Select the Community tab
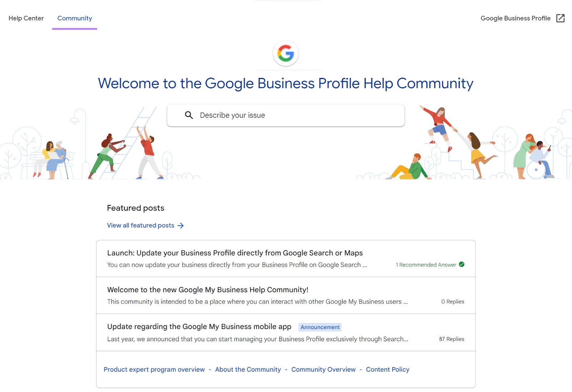The width and height of the screenshot is (572, 392). [x=74, y=18]
